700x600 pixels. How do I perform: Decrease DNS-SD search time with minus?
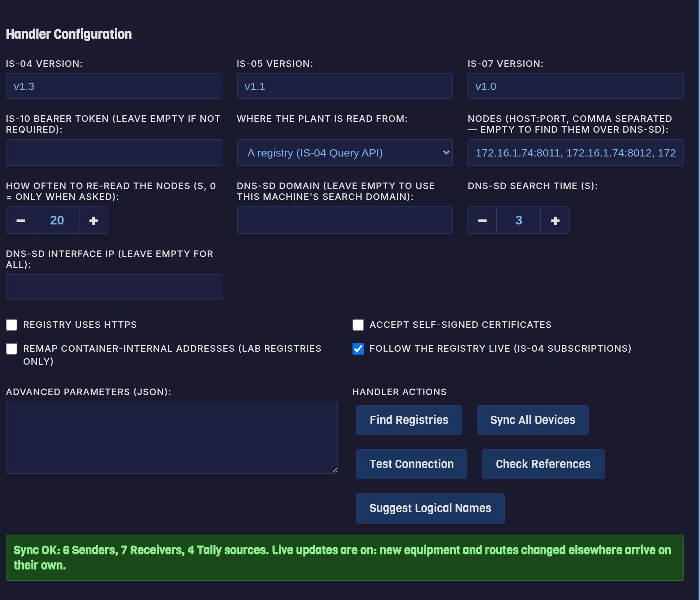point(482,220)
